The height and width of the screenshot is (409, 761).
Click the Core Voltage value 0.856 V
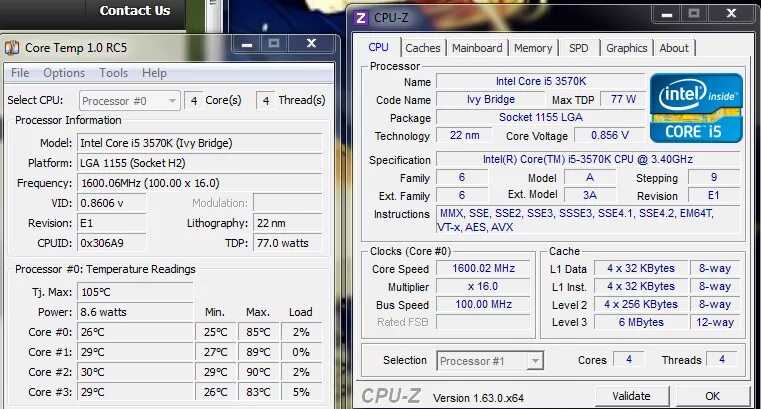pyautogui.click(x=610, y=135)
